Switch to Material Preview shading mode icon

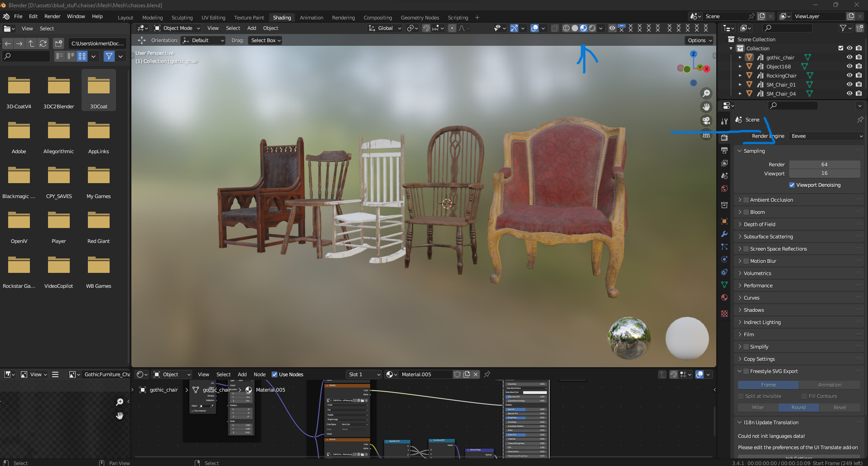(583, 28)
